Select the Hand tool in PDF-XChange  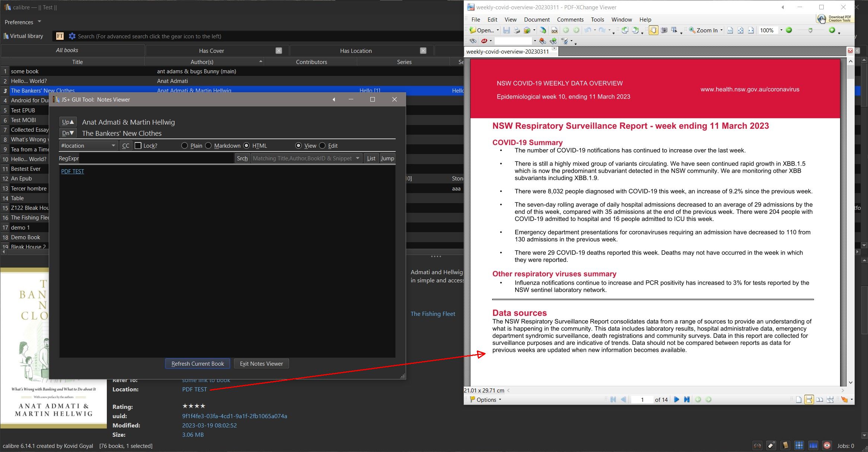coord(653,31)
